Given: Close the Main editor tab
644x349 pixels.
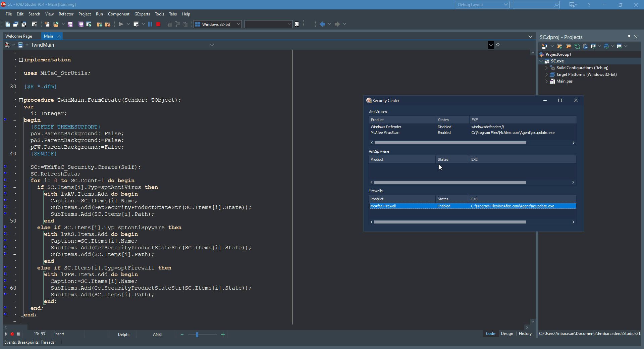Looking at the screenshot, I should 59,36.
